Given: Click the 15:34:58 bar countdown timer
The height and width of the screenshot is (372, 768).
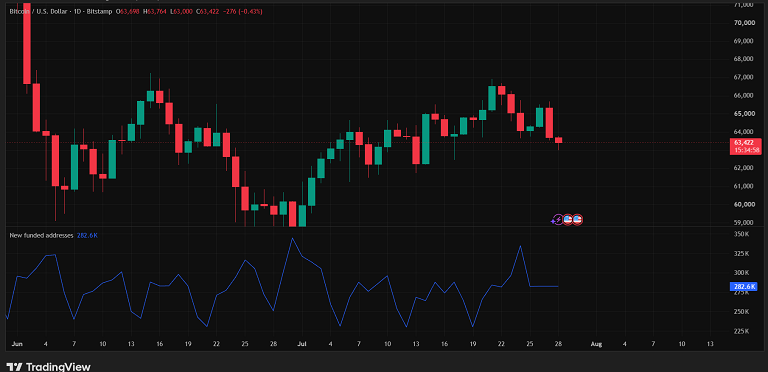Looking at the screenshot, I should 746,150.
